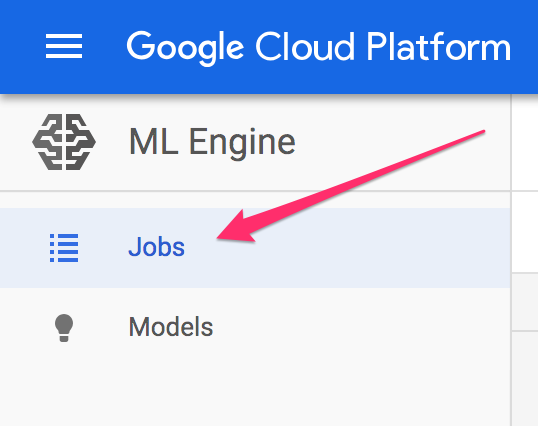Click the Google Cloud Platform title

[x=319, y=47]
